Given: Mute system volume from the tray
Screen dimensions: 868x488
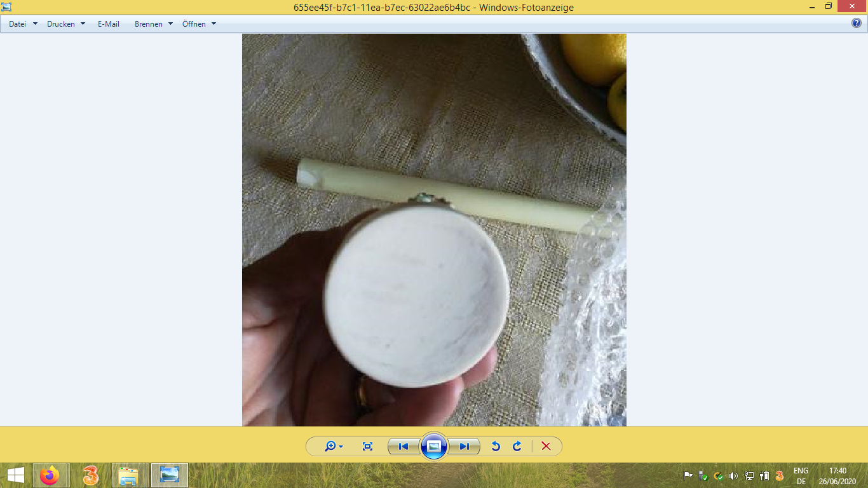Looking at the screenshot, I should (x=733, y=475).
